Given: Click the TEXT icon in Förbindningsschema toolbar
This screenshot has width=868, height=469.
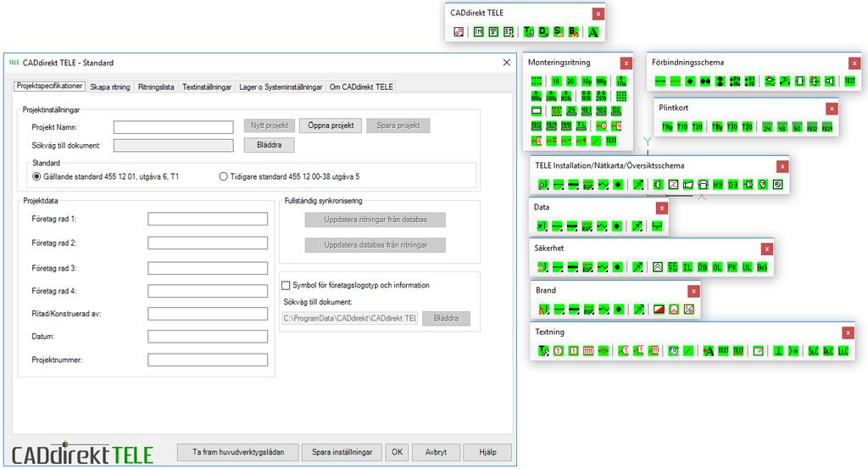Looking at the screenshot, I should 849,81.
